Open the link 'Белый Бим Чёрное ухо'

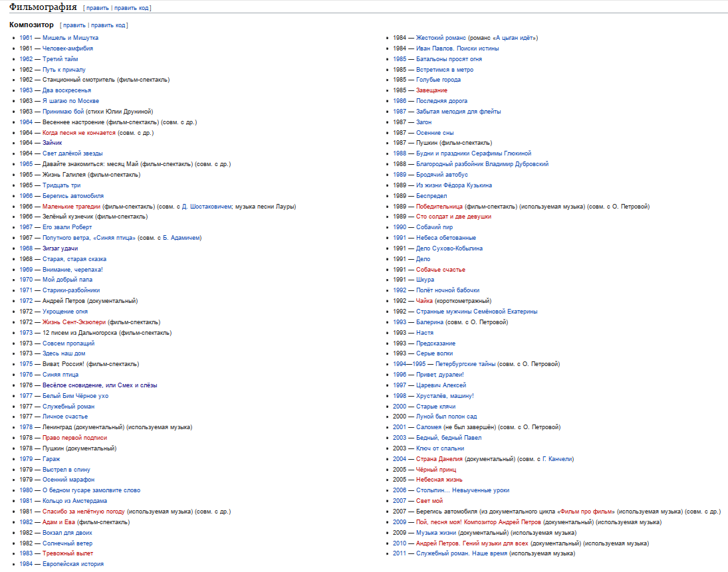76,396
